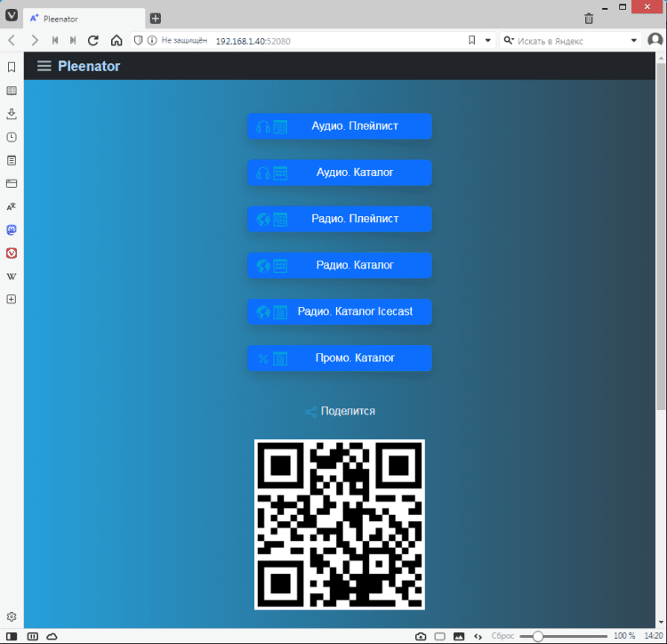Open the Vivaldi web panel

(12, 254)
